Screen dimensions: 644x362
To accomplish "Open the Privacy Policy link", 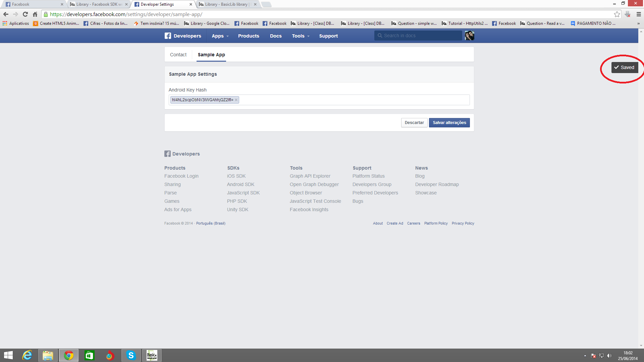I will point(463,223).
